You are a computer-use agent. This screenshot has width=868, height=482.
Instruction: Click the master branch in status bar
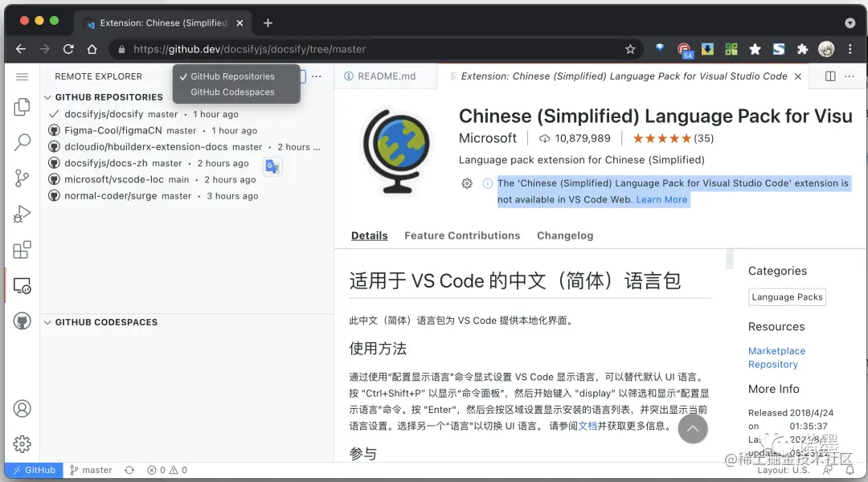tap(92, 471)
